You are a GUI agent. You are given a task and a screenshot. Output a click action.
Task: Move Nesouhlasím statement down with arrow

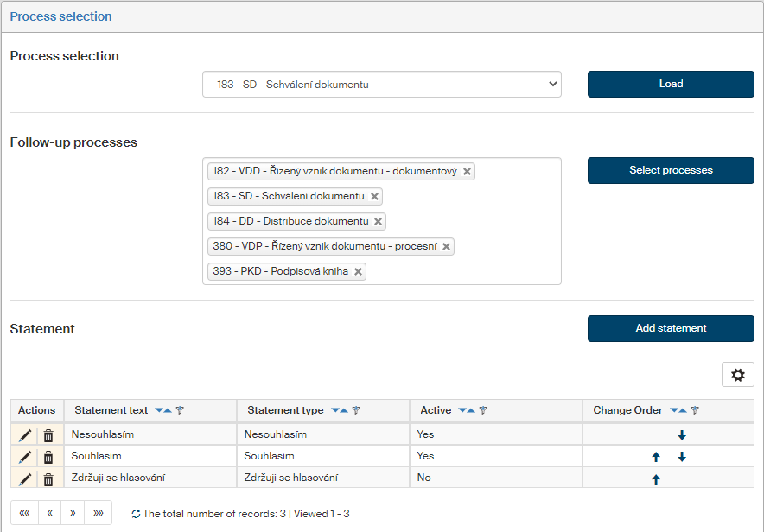click(682, 435)
